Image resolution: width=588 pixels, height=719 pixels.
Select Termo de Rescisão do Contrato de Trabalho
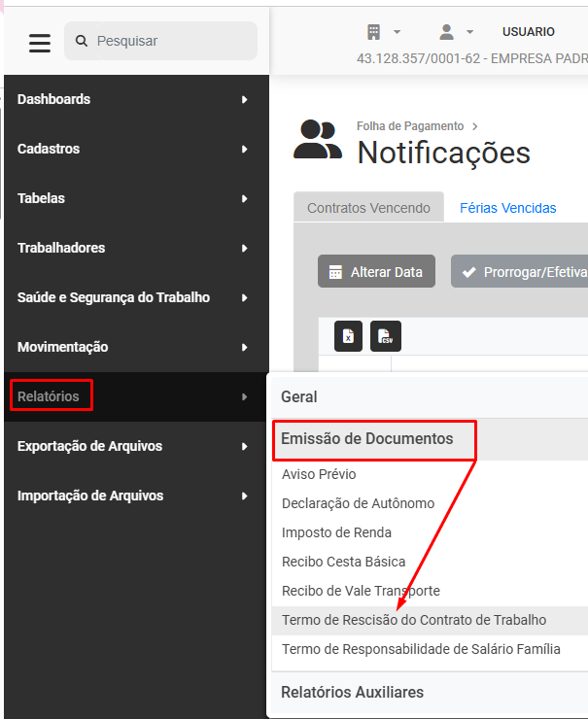pyautogui.click(x=414, y=620)
